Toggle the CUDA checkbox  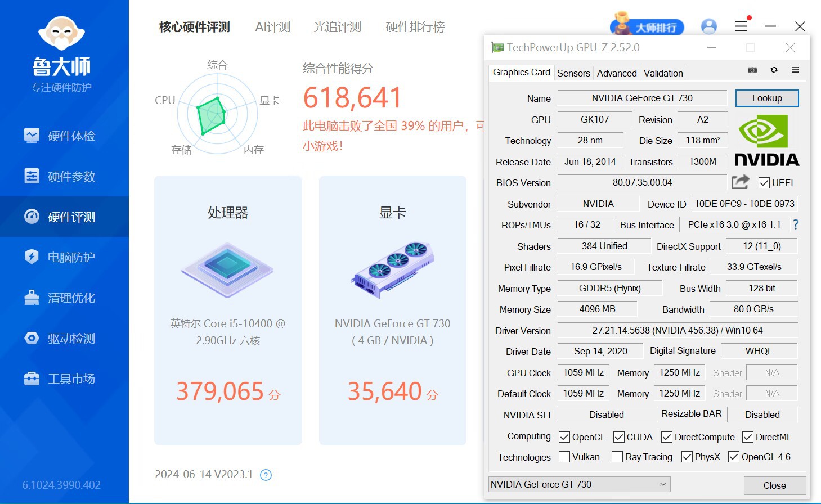pos(618,437)
